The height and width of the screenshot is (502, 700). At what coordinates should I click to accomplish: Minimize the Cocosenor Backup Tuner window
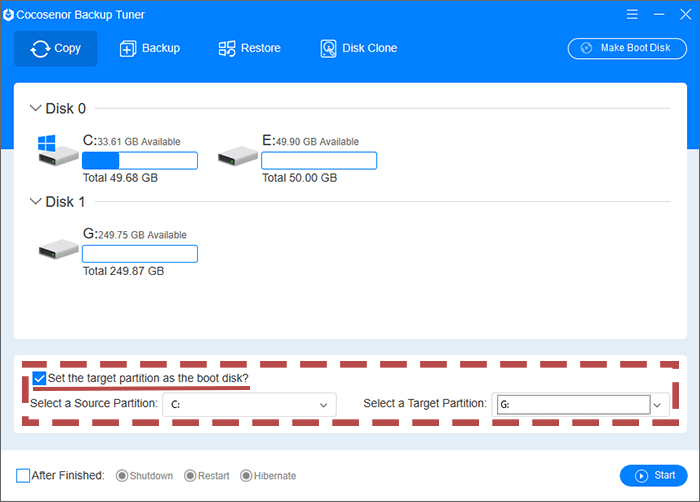tap(659, 14)
